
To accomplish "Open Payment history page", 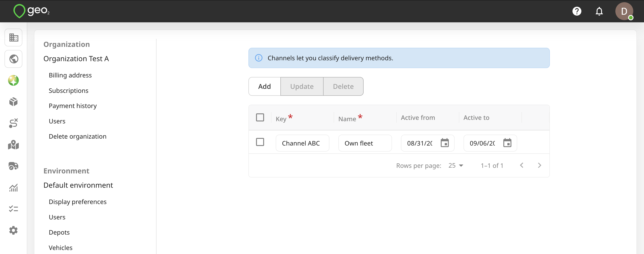I will coord(73,106).
